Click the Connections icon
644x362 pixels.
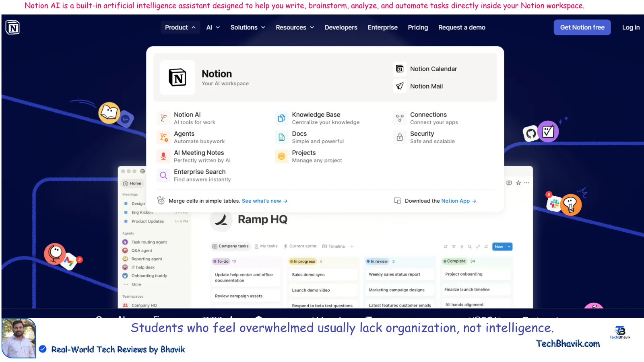pyautogui.click(x=400, y=118)
